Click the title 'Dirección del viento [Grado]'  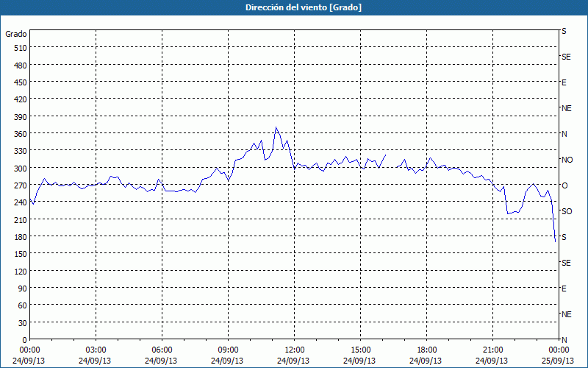pyautogui.click(x=304, y=7)
